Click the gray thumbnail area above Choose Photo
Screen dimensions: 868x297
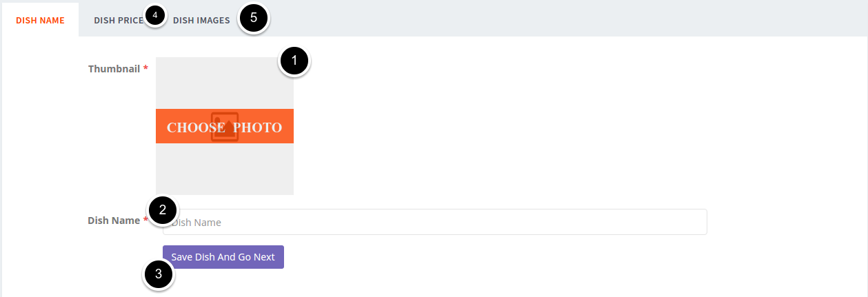pyautogui.click(x=225, y=83)
